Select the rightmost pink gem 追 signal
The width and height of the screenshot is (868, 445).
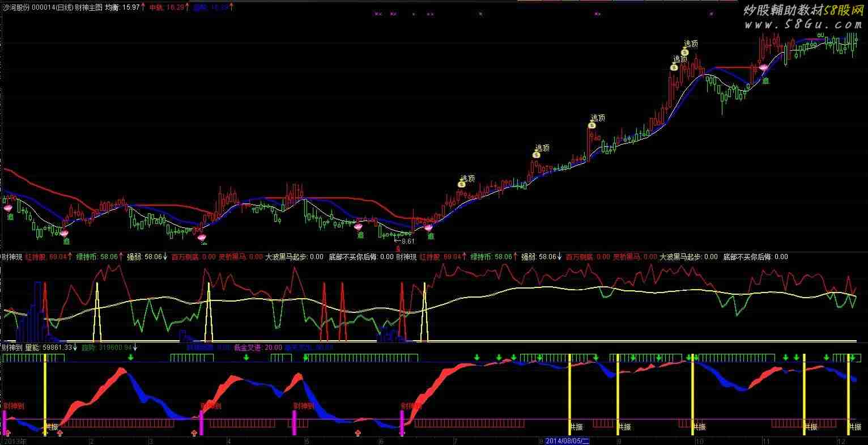click(x=763, y=68)
